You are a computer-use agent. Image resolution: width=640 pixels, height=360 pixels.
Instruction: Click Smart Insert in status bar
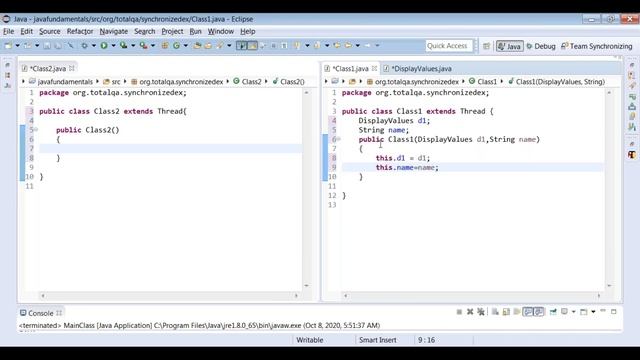(x=378, y=340)
